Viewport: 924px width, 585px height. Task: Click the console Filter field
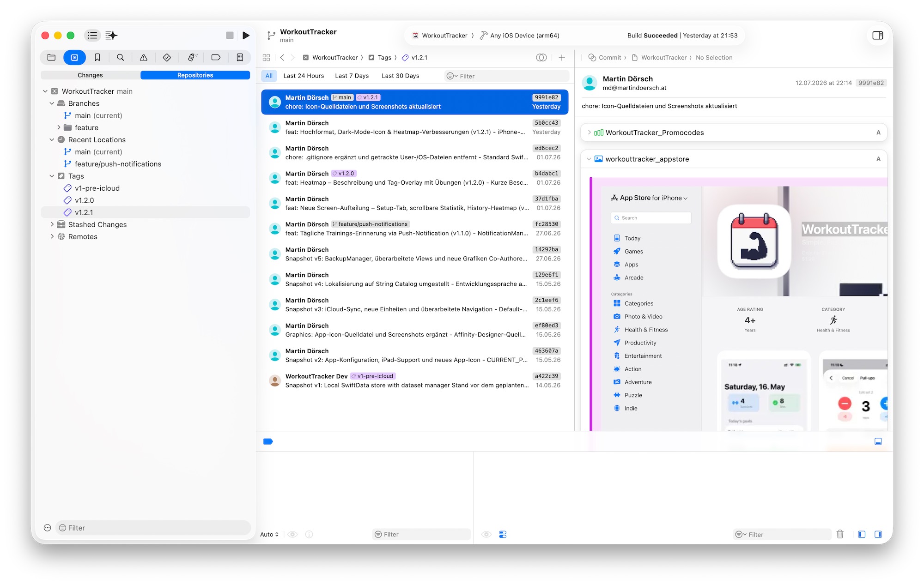point(782,534)
